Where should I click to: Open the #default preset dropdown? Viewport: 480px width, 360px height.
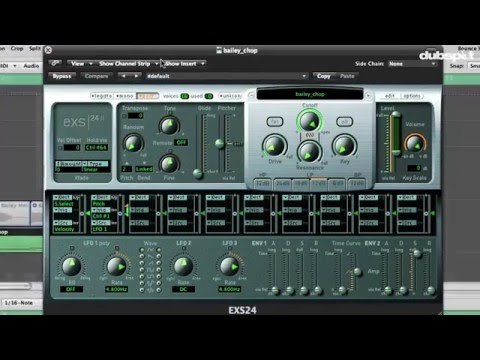point(227,76)
